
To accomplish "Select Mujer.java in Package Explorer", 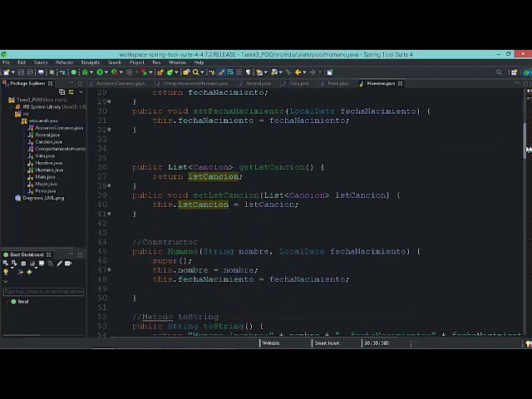I will point(42,184).
